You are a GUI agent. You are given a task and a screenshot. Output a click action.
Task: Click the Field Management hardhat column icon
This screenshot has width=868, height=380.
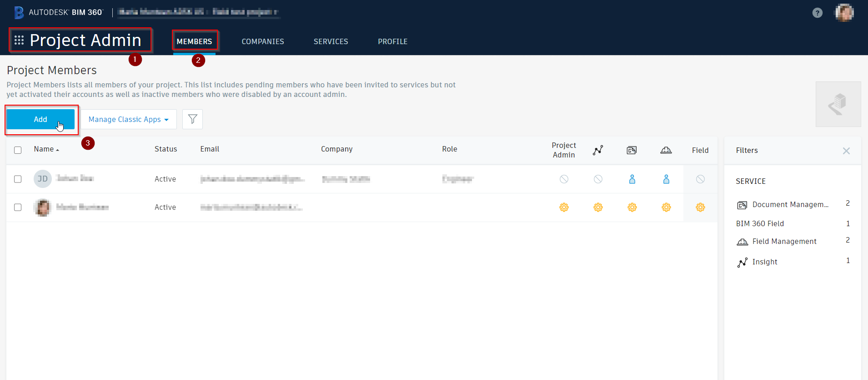click(x=666, y=150)
